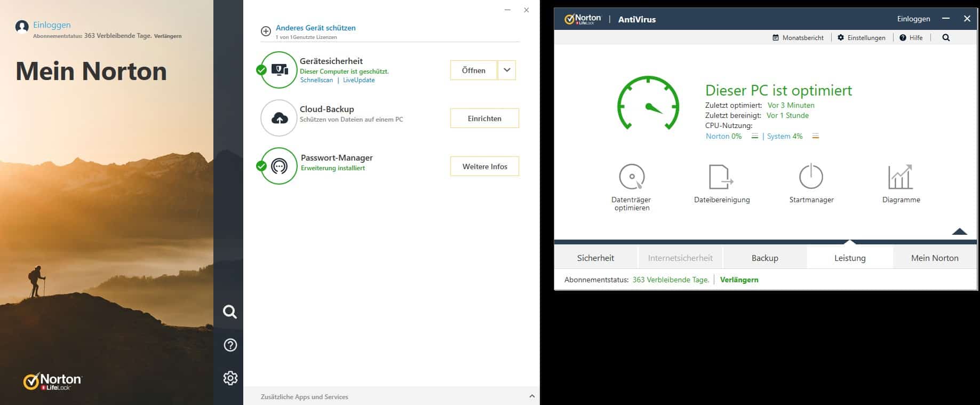Screen dimensions: 980x405
Task: Click Verlängern link in Mein Norton header
Action: tap(168, 36)
